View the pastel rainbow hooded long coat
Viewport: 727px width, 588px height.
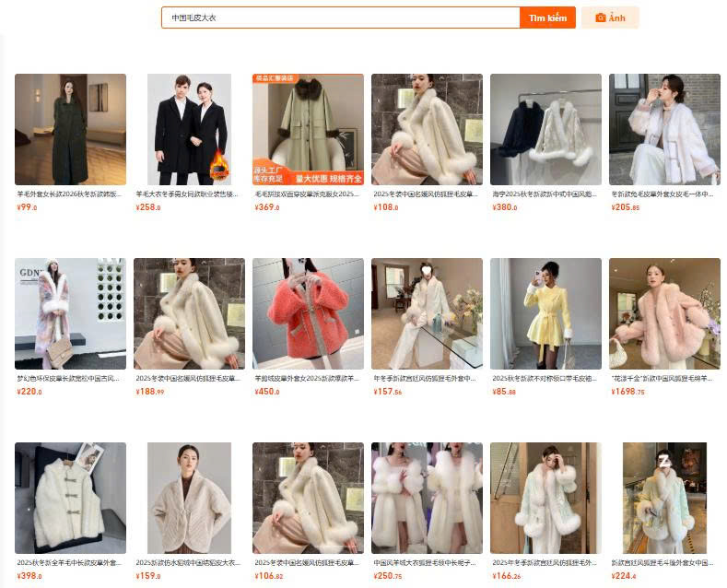tap(70, 313)
